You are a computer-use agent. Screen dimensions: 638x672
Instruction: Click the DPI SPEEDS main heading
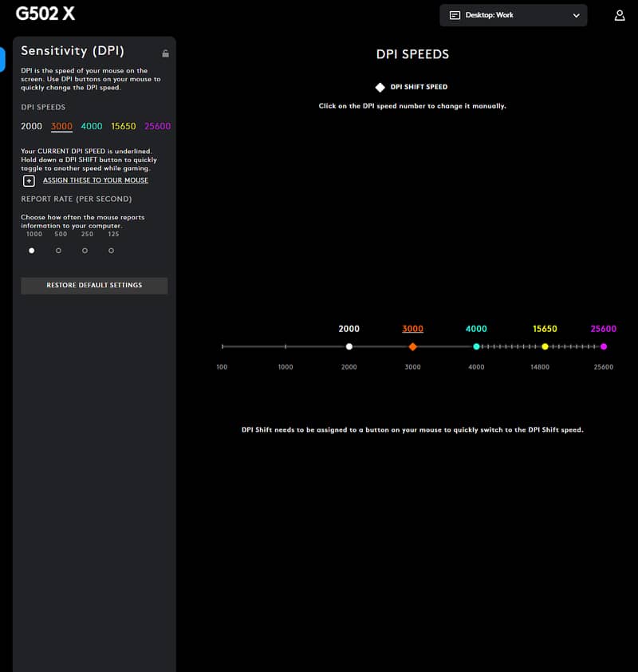412,54
